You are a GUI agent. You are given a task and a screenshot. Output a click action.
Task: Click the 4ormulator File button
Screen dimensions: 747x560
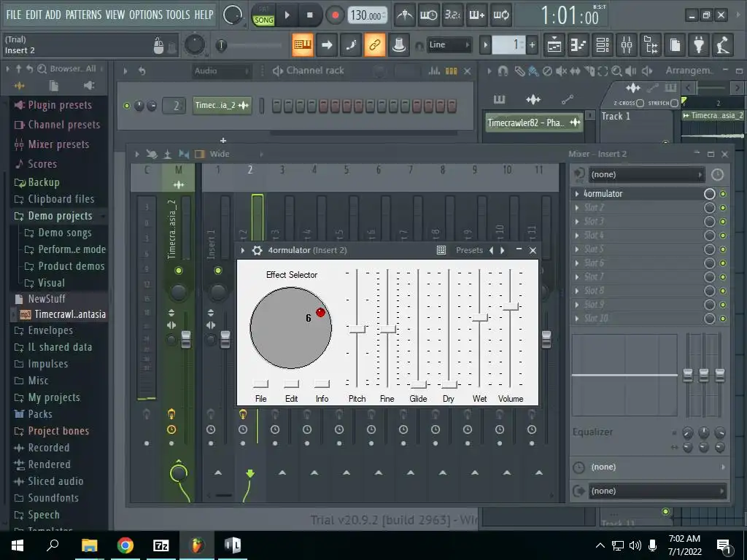pos(260,384)
